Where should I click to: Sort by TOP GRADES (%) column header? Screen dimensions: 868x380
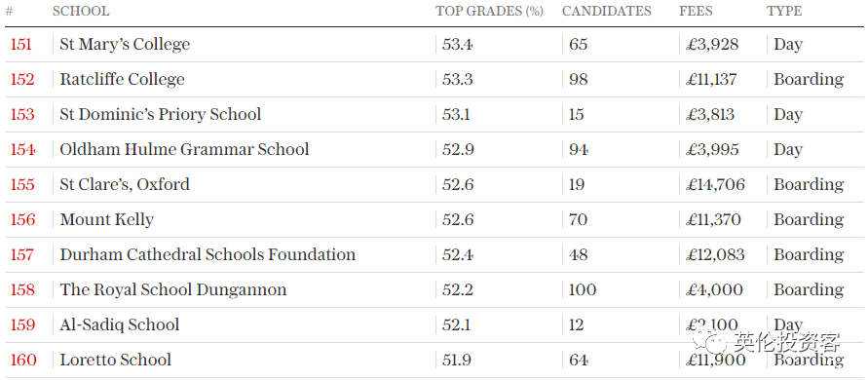[489, 11]
